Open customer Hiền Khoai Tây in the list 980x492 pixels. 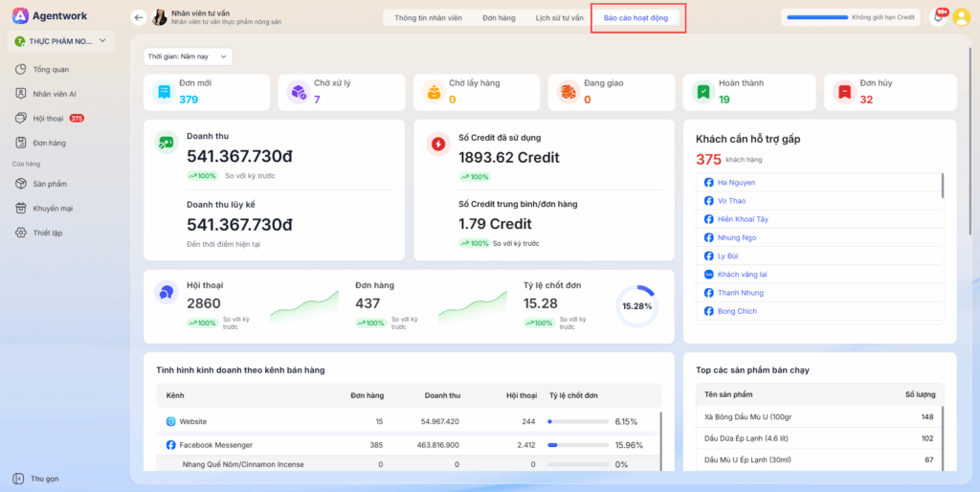pos(742,219)
